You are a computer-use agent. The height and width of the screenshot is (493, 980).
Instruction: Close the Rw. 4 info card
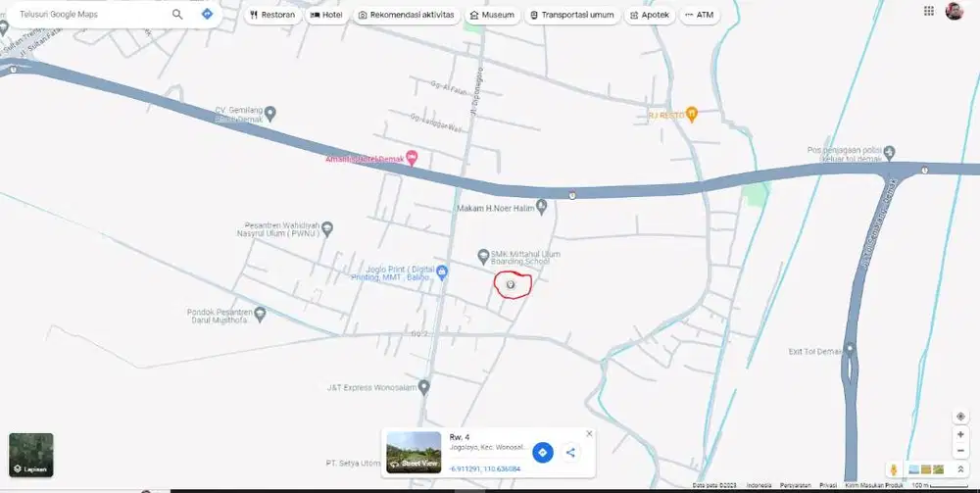tap(589, 433)
